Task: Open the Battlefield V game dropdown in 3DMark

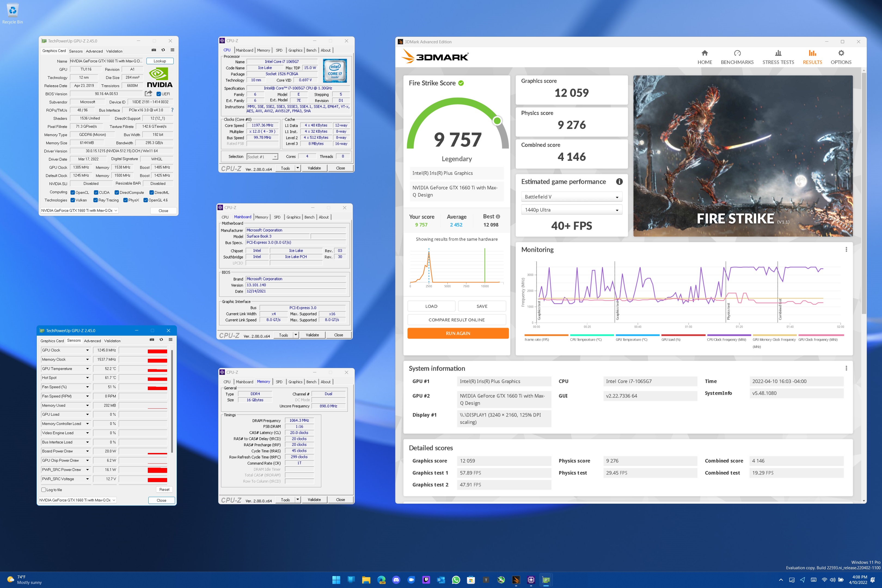Action: point(571,197)
